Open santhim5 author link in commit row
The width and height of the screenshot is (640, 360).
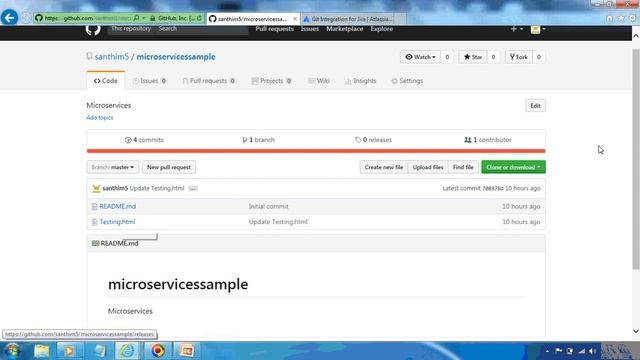(x=115, y=188)
